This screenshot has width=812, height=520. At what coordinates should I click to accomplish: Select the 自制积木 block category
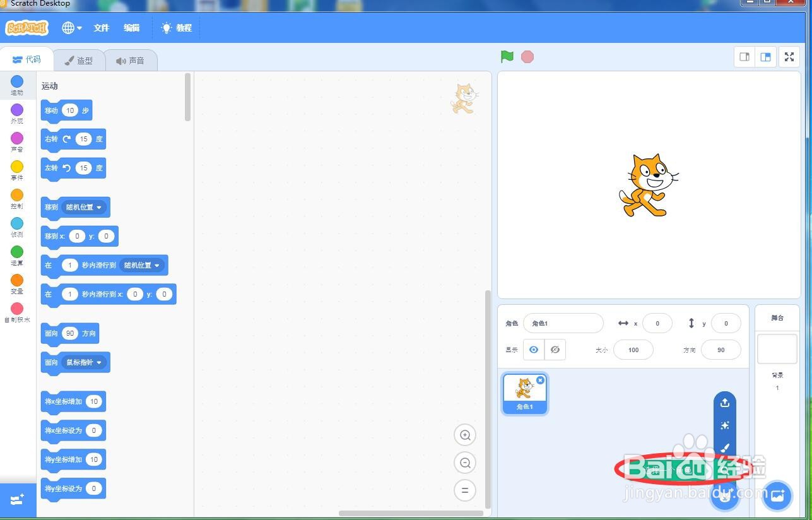coord(17,312)
